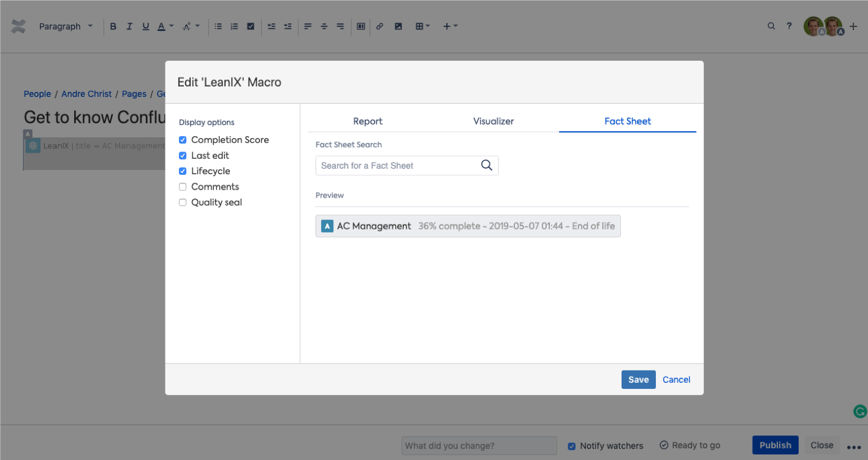
Task: Click the 'Fact Sheet Search' label
Action: pyautogui.click(x=349, y=145)
